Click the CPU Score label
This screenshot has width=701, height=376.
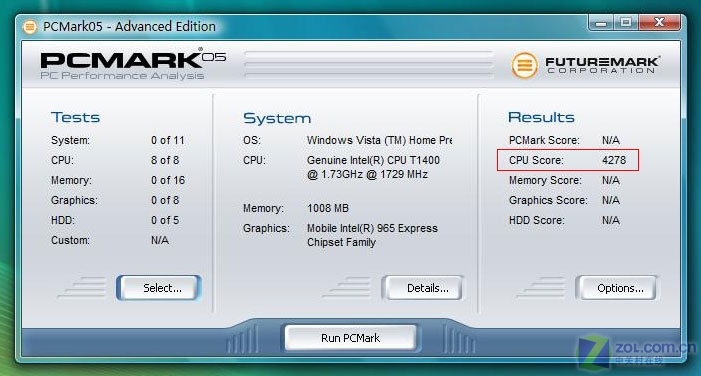click(536, 160)
